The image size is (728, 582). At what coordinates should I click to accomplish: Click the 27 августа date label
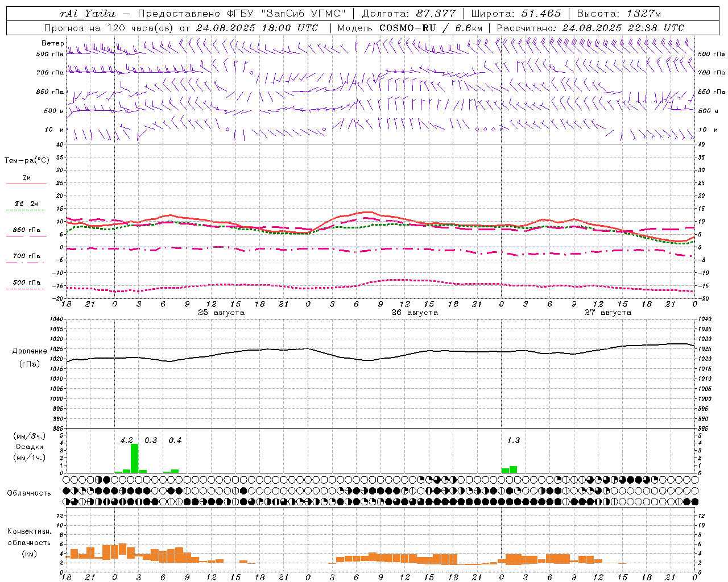click(608, 313)
